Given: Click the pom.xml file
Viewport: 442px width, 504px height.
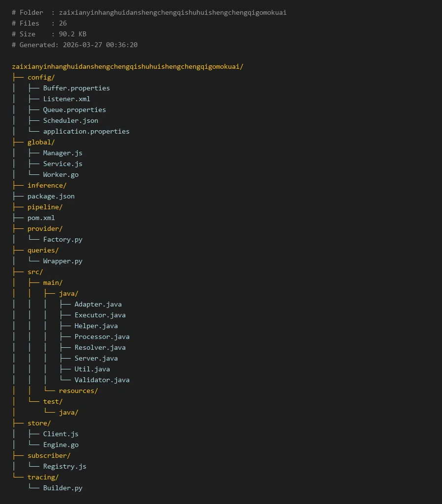Looking at the screenshot, I should [x=41, y=218].
